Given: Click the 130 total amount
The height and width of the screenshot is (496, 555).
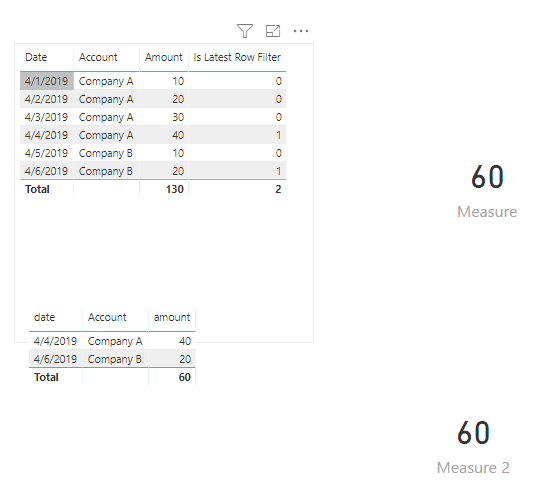Looking at the screenshot, I should point(175,189).
